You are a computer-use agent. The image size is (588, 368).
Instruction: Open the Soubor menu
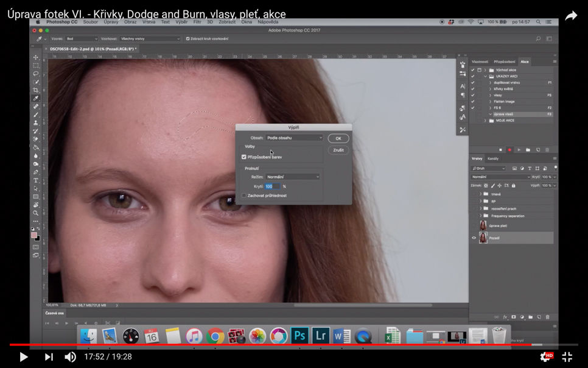[90, 22]
